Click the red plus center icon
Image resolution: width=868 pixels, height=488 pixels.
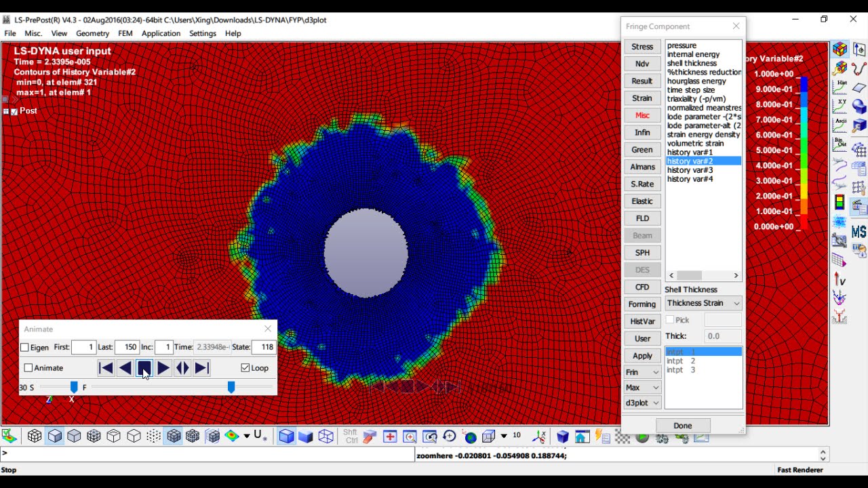pos(390,436)
